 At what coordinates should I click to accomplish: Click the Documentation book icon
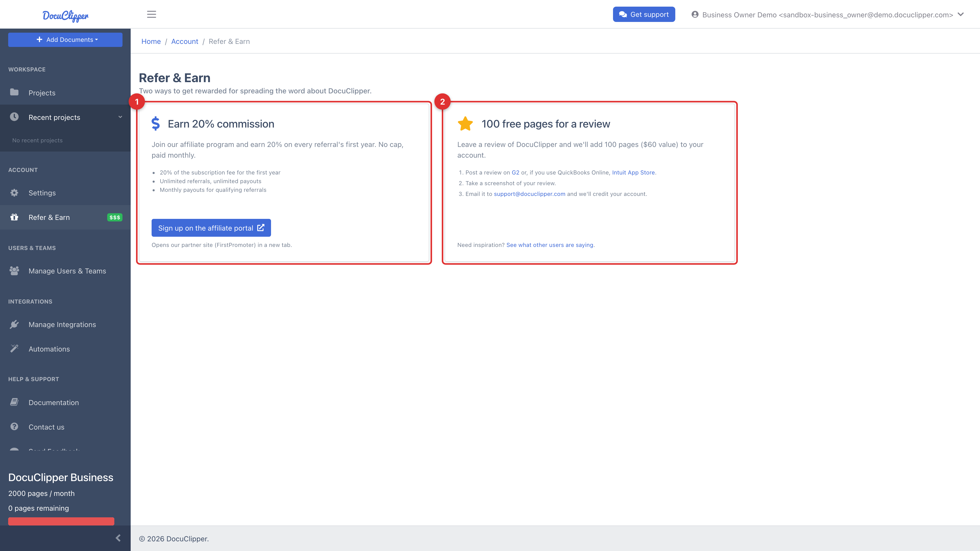pyautogui.click(x=14, y=402)
